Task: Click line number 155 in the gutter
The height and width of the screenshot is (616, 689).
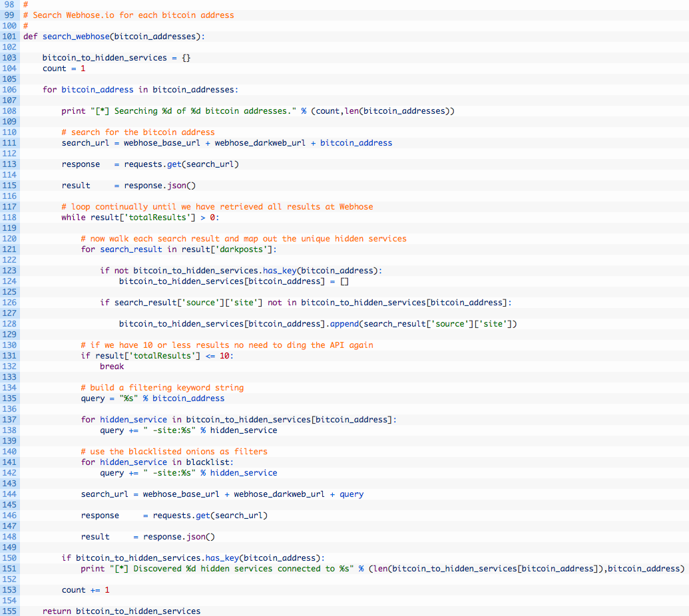Action: click(x=9, y=611)
